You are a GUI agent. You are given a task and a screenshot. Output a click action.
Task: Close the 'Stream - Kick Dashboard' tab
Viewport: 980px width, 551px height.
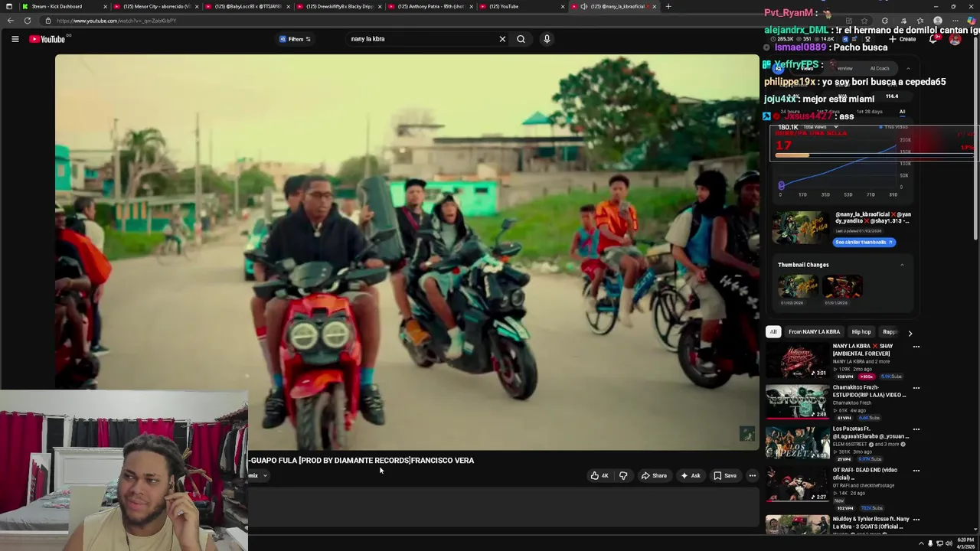point(107,6)
